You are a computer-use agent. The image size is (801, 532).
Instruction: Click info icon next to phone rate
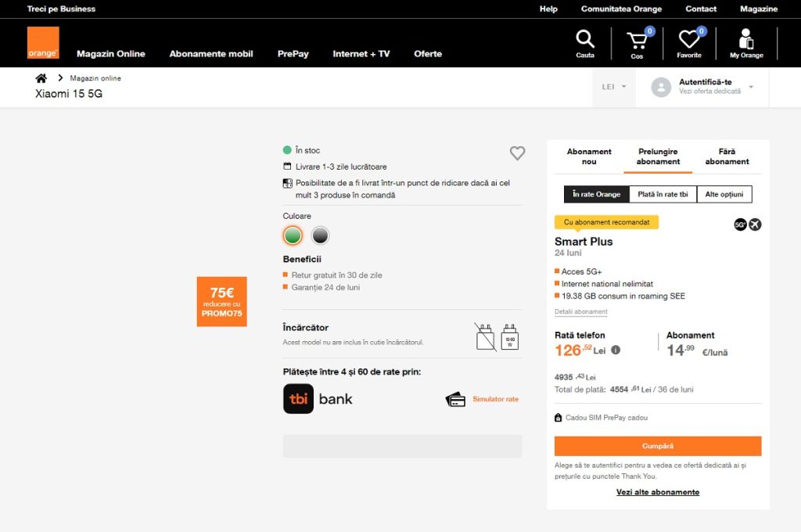coord(616,350)
